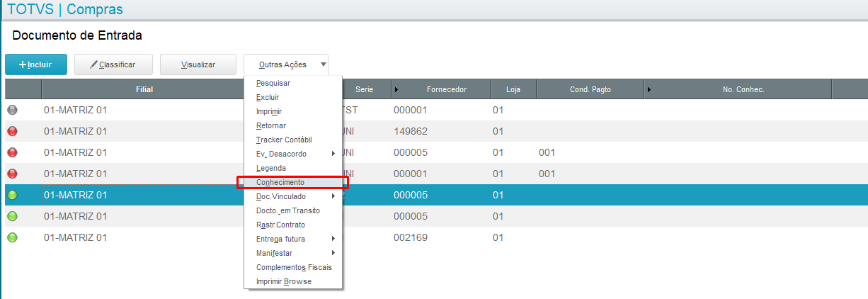The height and width of the screenshot is (299, 868).
Task: Click the Visualizar button
Action: [x=198, y=64]
